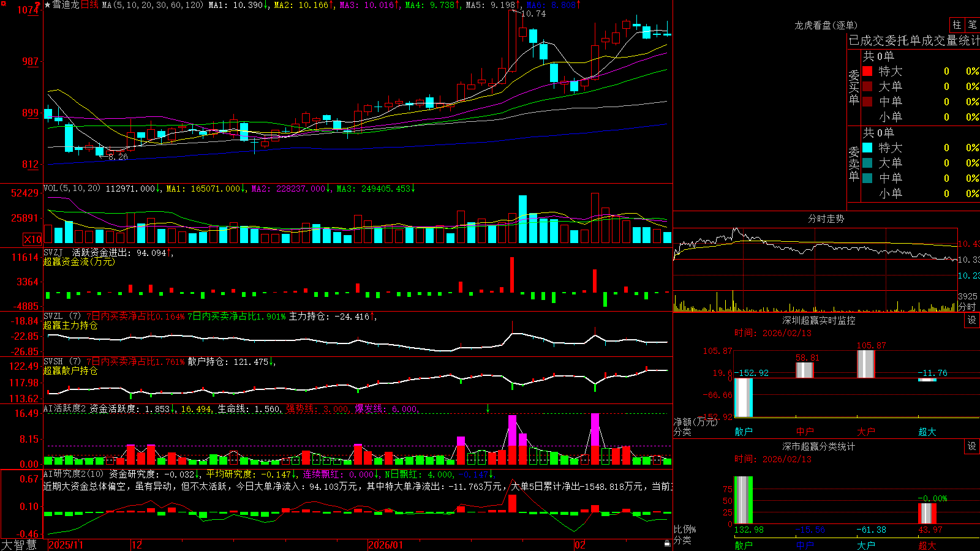Click the 时间: 2026/02/13 label in 实时监控
Image resolution: width=980 pixels, height=551 pixels.
(x=773, y=333)
